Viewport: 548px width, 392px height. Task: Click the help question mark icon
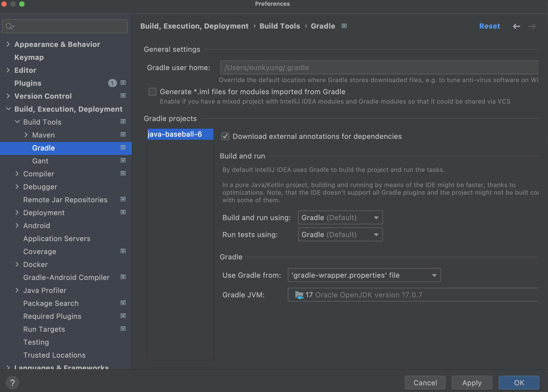[12, 383]
